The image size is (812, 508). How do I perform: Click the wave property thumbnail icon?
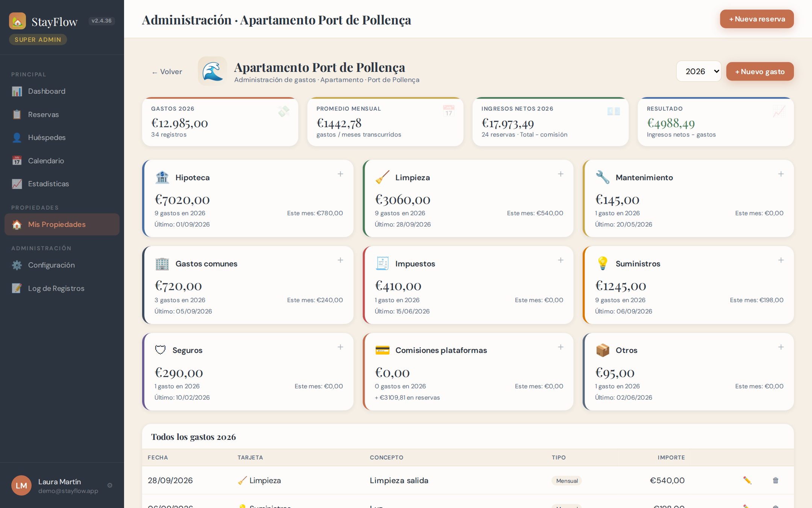pos(212,71)
